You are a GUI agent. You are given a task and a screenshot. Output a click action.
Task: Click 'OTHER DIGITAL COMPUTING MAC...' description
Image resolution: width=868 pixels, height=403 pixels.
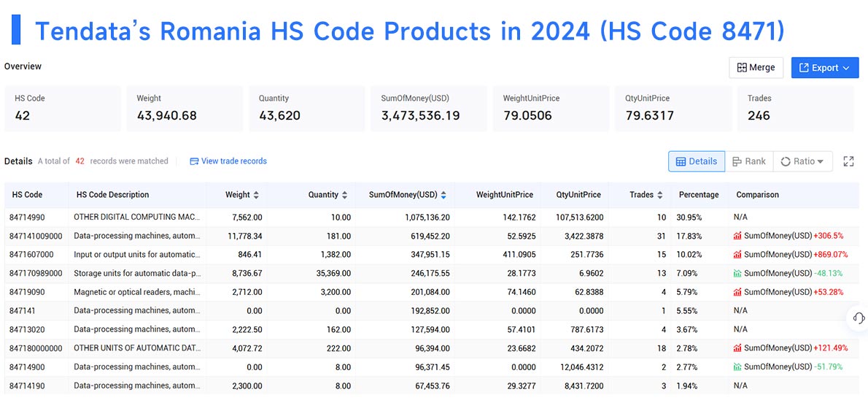[137, 217]
